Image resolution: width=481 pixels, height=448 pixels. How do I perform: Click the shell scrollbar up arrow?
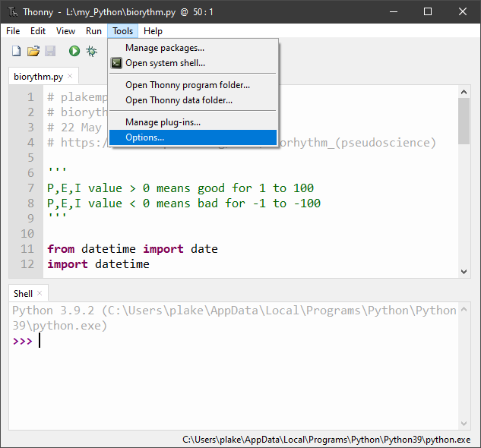[x=464, y=309]
